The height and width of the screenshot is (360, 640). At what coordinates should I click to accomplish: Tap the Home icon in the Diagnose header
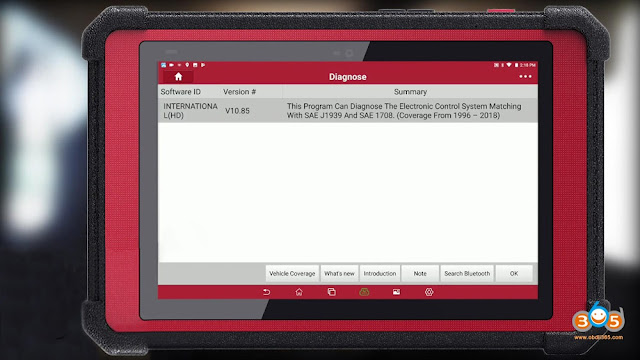click(178, 77)
